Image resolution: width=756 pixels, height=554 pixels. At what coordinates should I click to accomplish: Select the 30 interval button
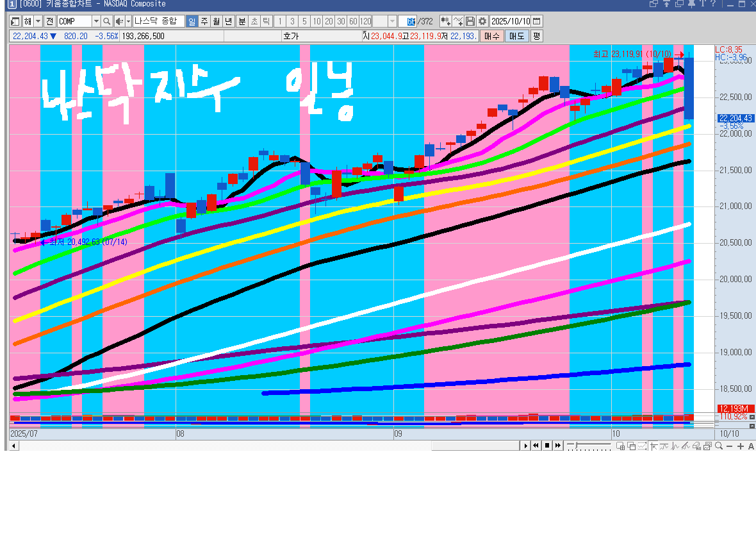[341, 21]
